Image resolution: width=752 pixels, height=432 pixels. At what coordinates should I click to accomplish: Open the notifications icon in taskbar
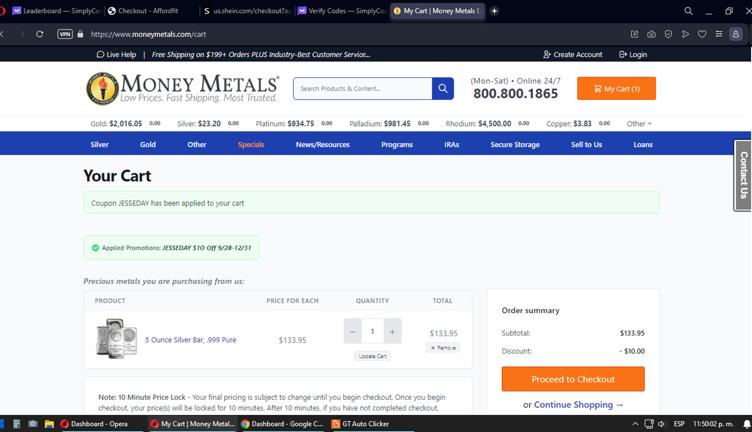[747, 424]
